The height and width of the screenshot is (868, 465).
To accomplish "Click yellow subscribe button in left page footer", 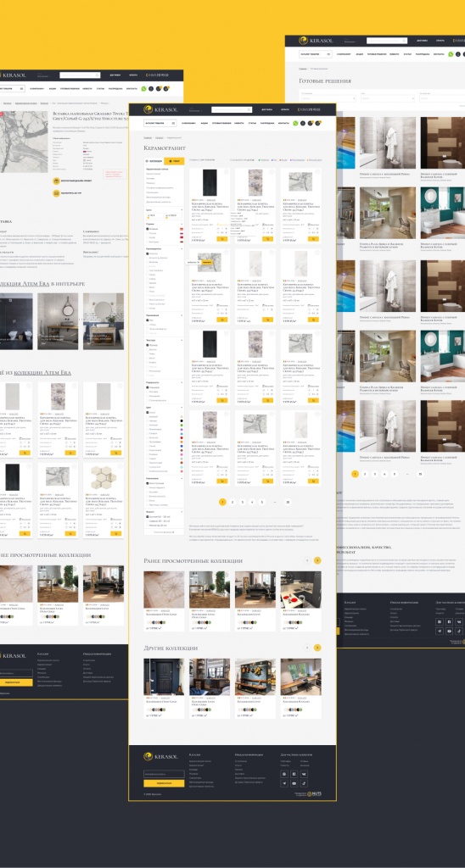I will 16,682.
